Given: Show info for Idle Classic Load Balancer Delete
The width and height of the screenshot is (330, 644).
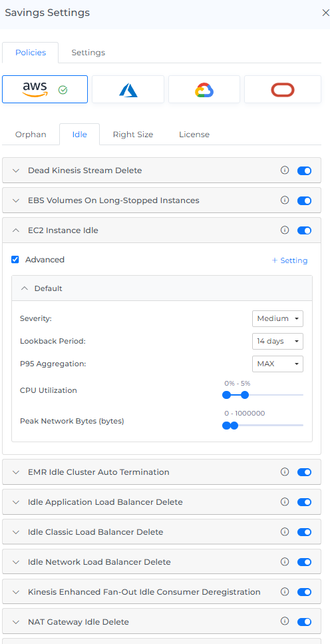Looking at the screenshot, I should click(285, 531).
